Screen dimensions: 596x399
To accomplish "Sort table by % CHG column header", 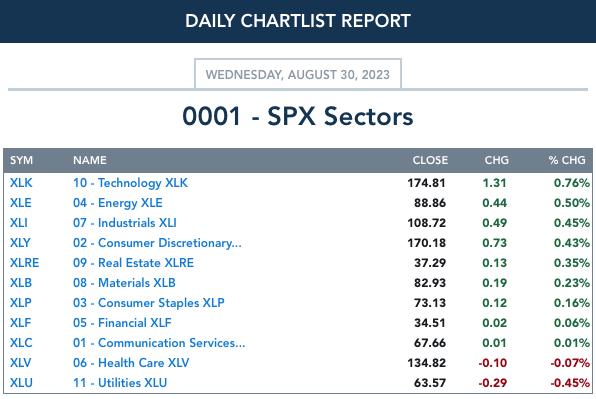I will pyautogui.click(x=567, y=160).
